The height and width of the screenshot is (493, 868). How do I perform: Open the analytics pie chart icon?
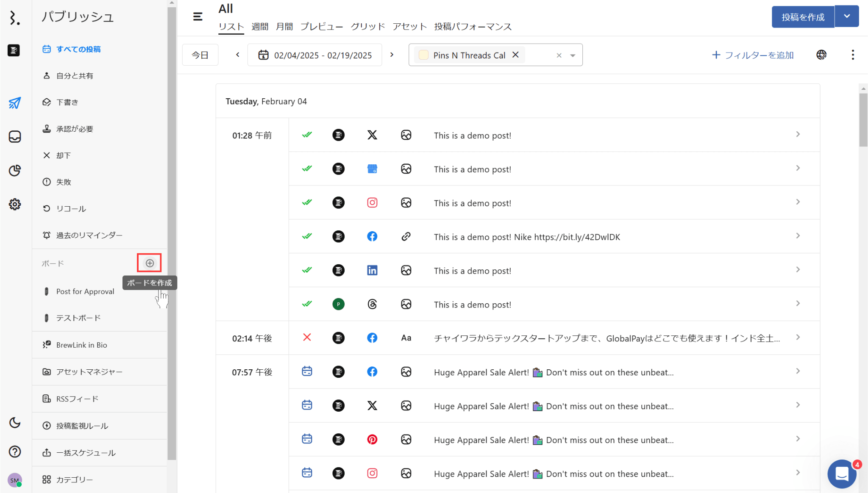point(15,170)
